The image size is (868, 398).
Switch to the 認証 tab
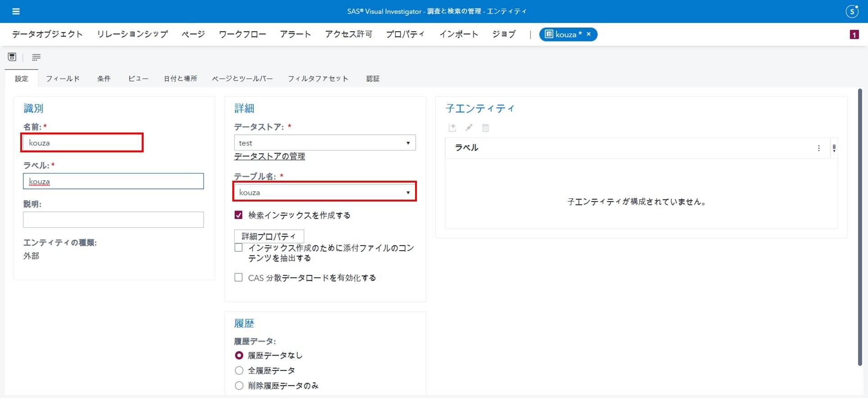(x=373, y=78)
